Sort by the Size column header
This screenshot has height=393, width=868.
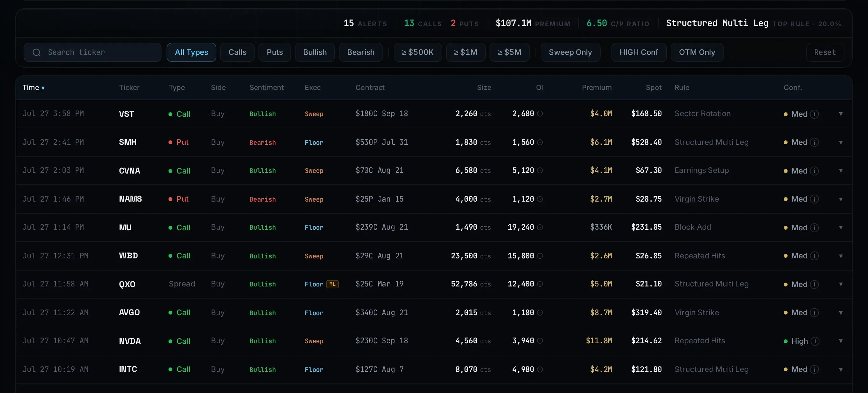click(x=484, y=87)
